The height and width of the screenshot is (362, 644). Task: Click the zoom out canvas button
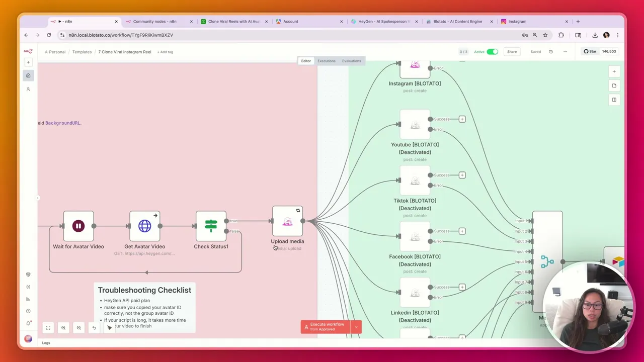coord(78,328)
